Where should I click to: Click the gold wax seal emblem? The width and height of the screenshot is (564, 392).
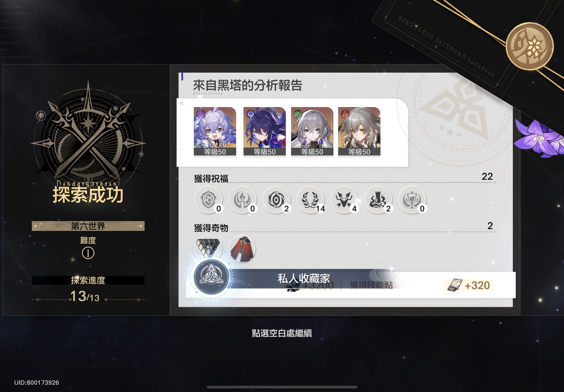(530, 46)
